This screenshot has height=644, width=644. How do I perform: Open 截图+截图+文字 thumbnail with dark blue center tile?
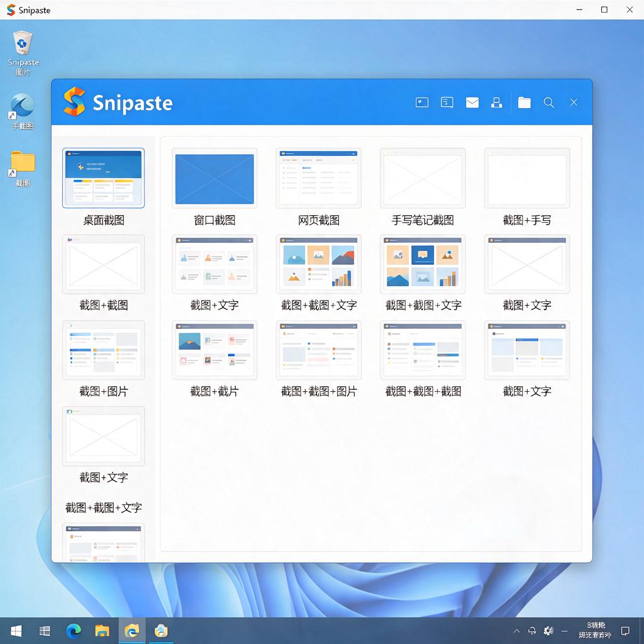[x=423, y=264]
